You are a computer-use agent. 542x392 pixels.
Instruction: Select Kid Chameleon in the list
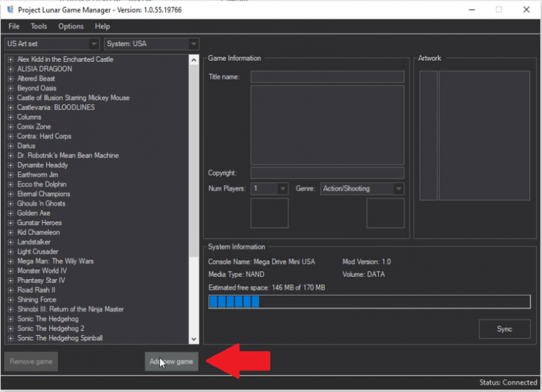[x=39, y=232]
